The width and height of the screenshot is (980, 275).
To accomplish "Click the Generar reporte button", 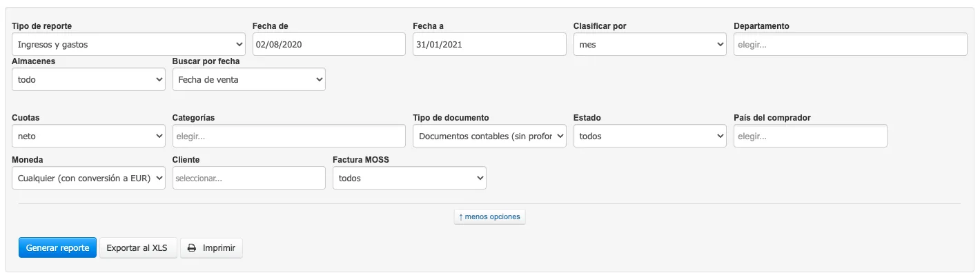I will click(57, 248).
